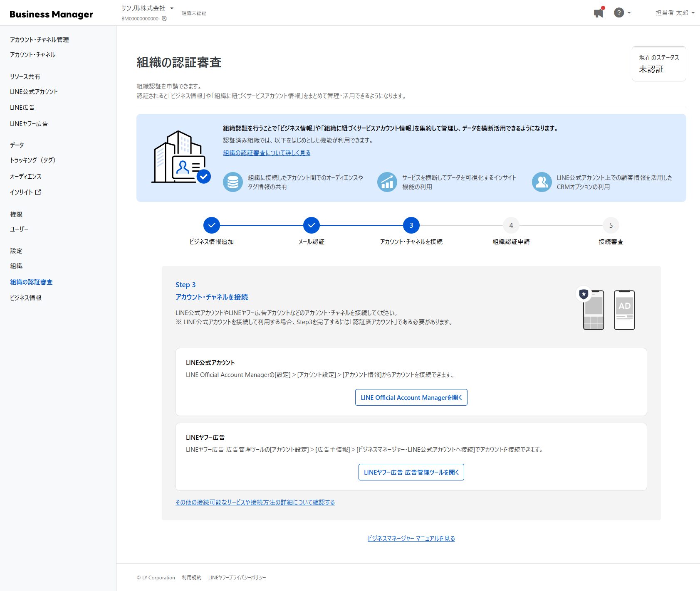The width and height of the screenshot is (700, 591).
Task: Open オーディエンス in sidebar
Action: click(26, 176)
